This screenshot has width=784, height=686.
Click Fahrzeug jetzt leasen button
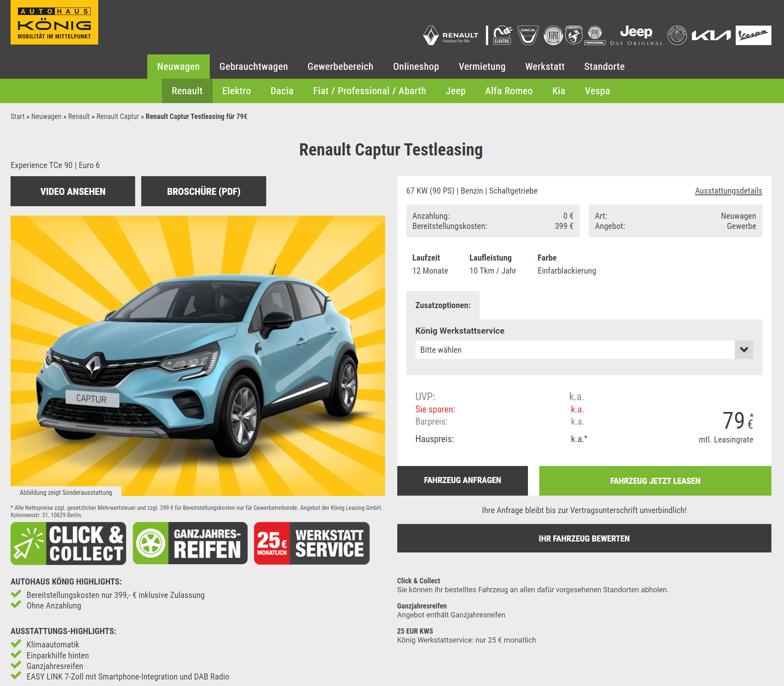[655, 481]
